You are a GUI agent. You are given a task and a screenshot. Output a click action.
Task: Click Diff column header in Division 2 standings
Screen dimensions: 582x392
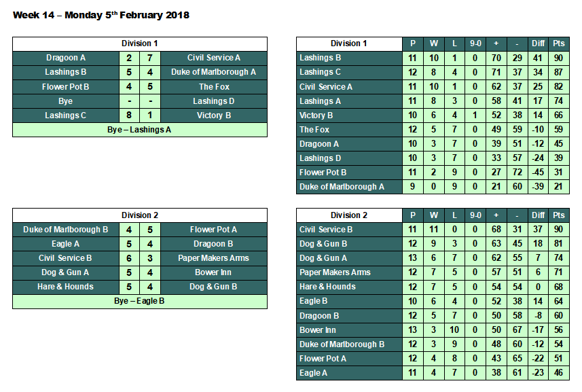pos(538,215)
